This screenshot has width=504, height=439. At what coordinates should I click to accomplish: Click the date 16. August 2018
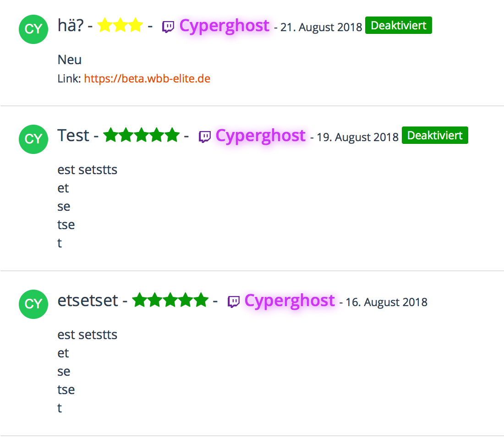[x=386, y=302]
